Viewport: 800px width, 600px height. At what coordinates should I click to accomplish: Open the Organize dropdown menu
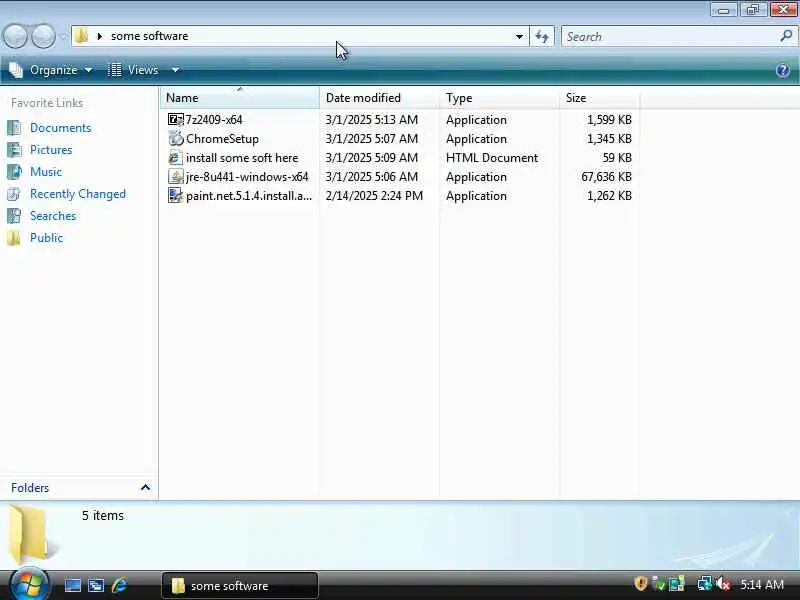[52, 70]
